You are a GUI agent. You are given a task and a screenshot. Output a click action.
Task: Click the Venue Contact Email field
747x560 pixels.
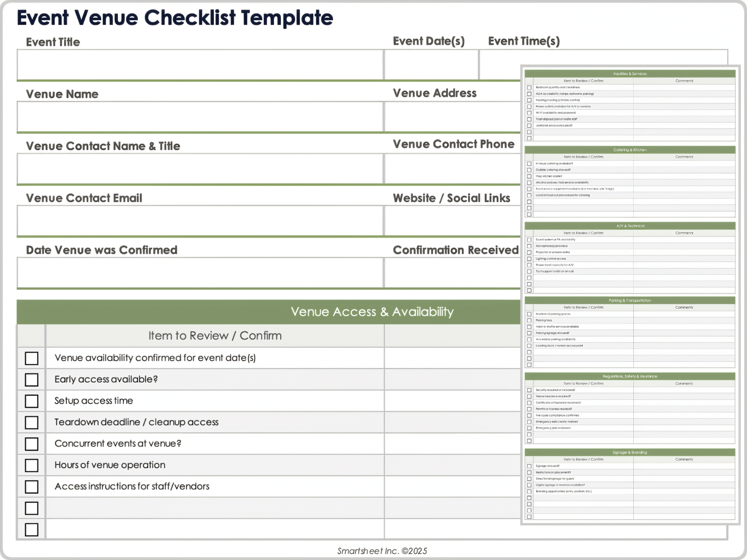[x=200, y=220]
